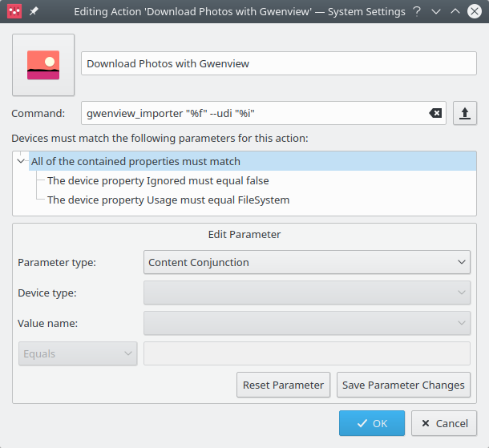Viewport: 489px width, 448px height.
Task: Select 'Ignored must equal false' property
Action: pos(158,180)
